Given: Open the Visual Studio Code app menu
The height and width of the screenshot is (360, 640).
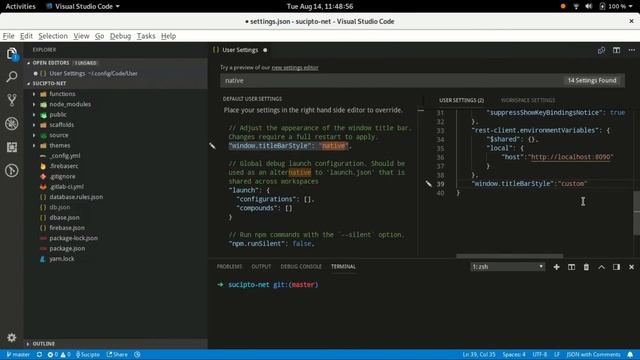Looking at the screenshot, I should 83,6.
